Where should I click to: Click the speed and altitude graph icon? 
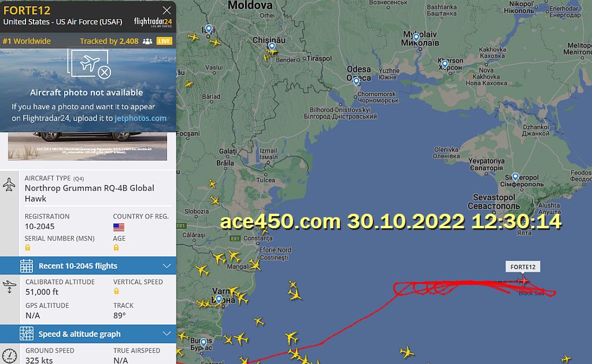[x=27, y=334]
